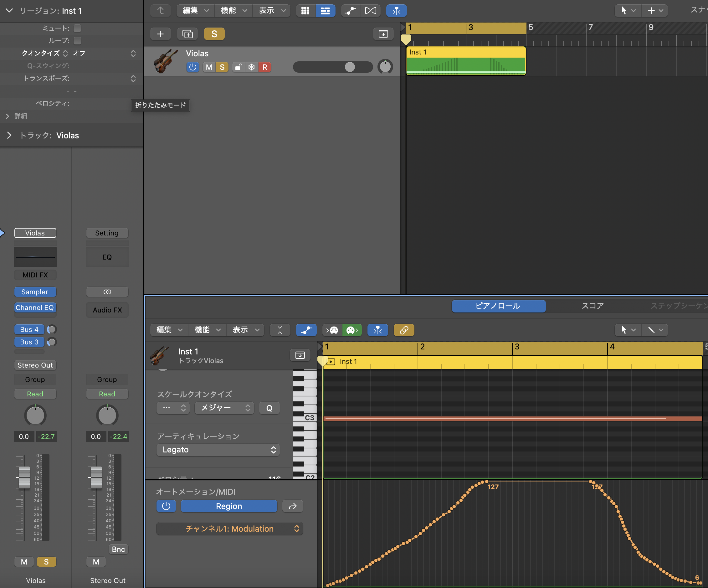Switch to the スコア tab

[x=593, y=306]
